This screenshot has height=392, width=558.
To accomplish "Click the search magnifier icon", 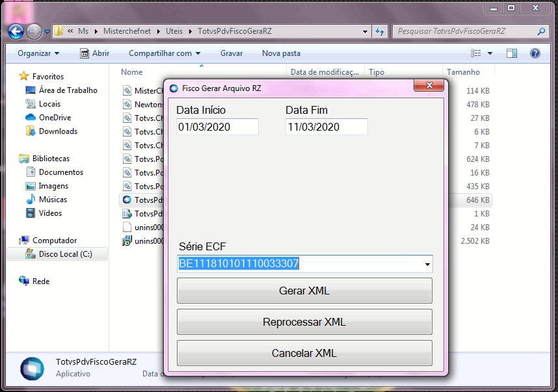I will pyautogui.click(x=541, y=31).
